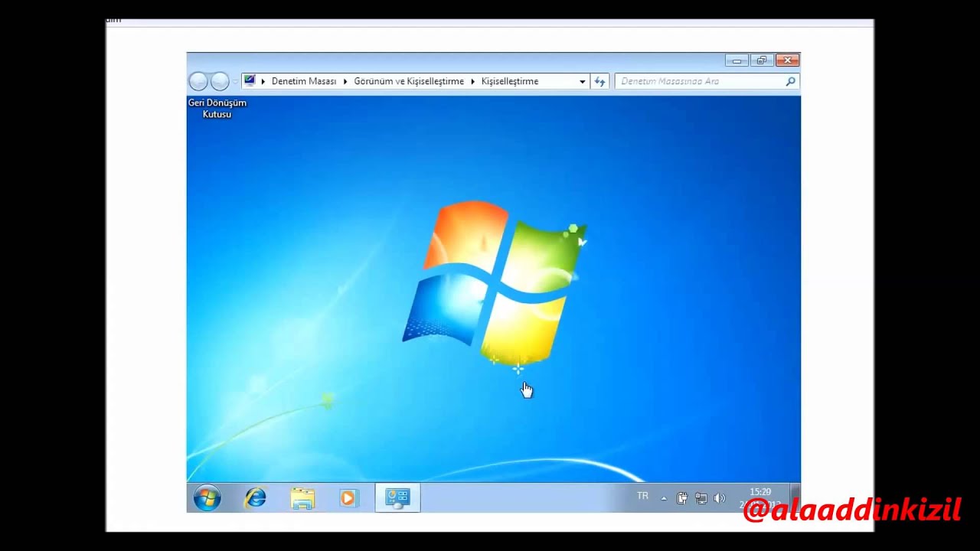Select Kişiselleştirme breadcrumb segment
This screenshot has width=980, height=551.
tap(510, 81)
